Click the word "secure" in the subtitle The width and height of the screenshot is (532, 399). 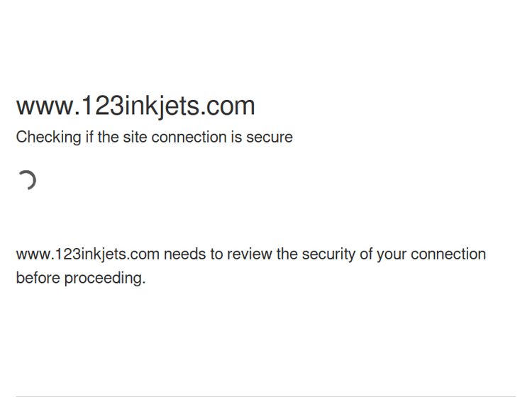[x=270, y=137]
